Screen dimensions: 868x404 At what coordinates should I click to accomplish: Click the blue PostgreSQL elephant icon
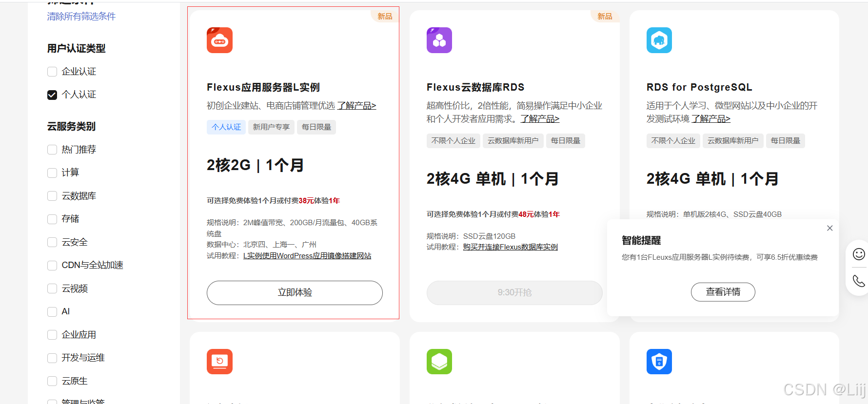pos(659,40)
